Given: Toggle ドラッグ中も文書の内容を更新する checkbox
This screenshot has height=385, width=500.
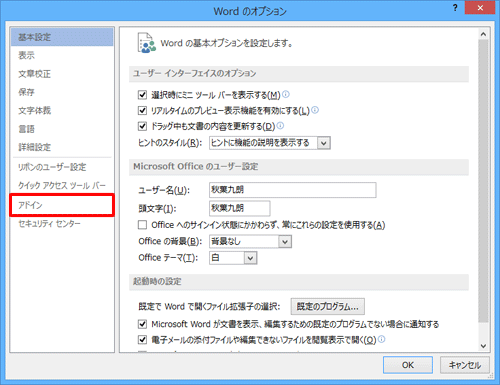Looking at the screenshot, I should pyautogui.click(x=142, y=126).
